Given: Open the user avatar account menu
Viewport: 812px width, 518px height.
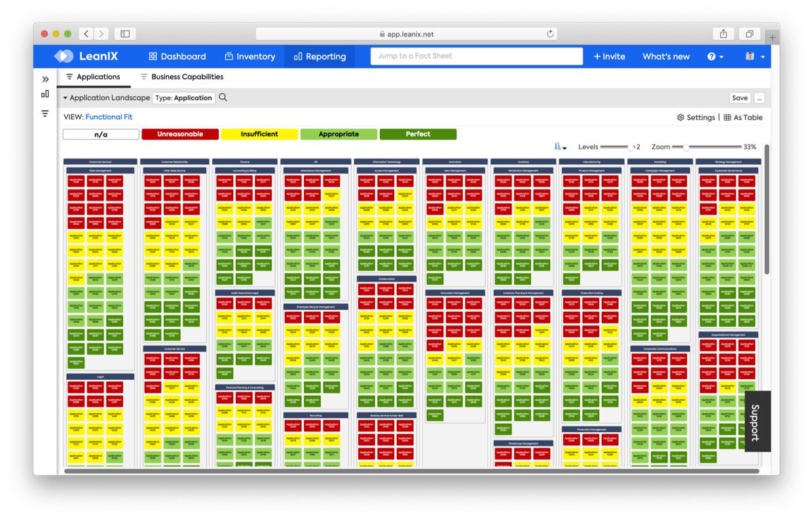Looking at the screenshot, I should pos(754,56).
